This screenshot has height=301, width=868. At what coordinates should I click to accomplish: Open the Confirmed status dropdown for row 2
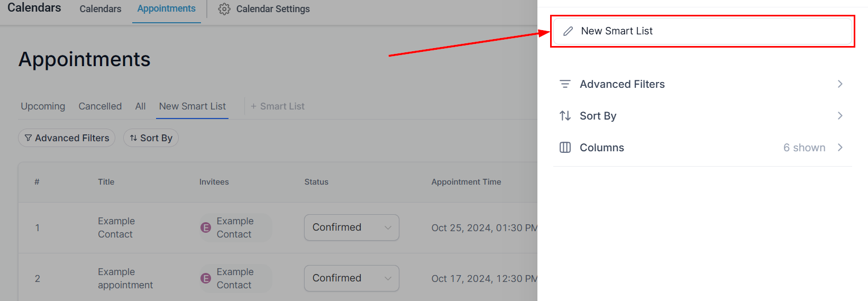click(351, 278)
